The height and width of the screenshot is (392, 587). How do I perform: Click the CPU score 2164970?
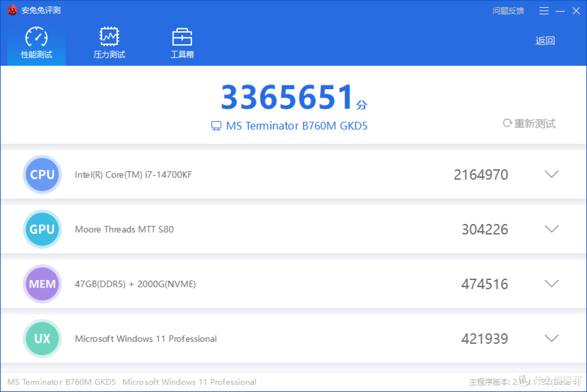(480, 175)
